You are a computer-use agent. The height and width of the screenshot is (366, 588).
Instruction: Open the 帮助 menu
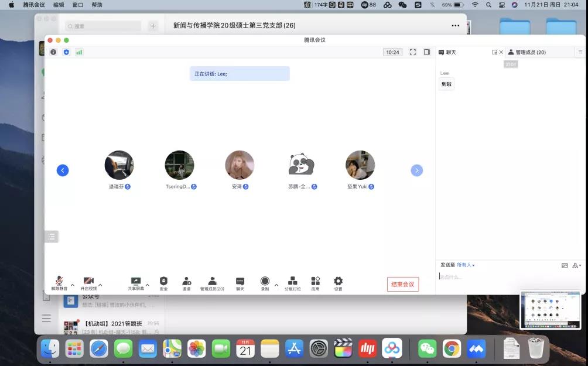pos(97,5)
